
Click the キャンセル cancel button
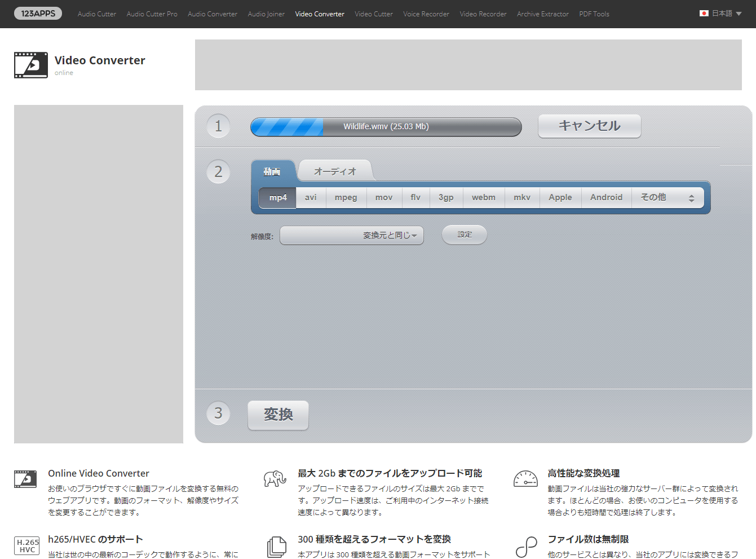(x=590, y=126)
